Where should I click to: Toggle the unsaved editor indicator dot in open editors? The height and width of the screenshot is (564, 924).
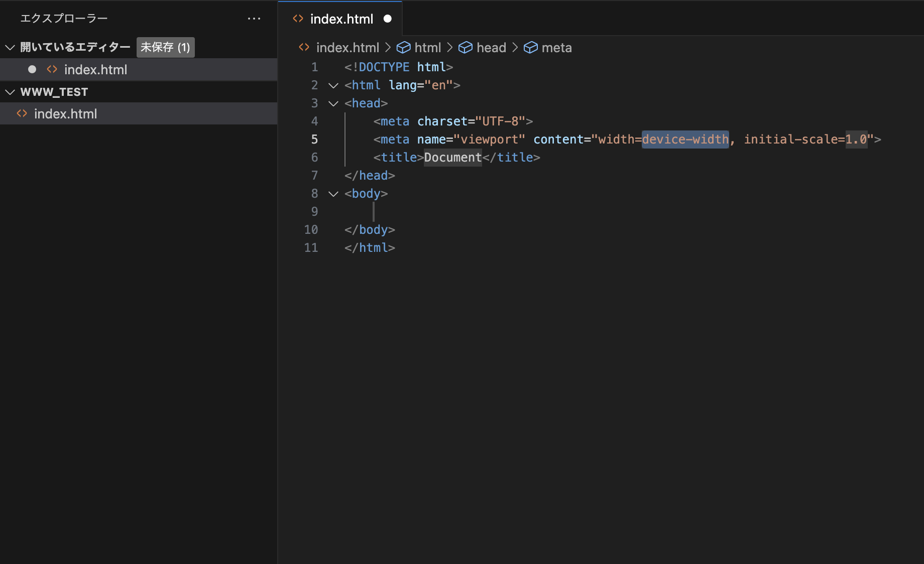(32, 69)
